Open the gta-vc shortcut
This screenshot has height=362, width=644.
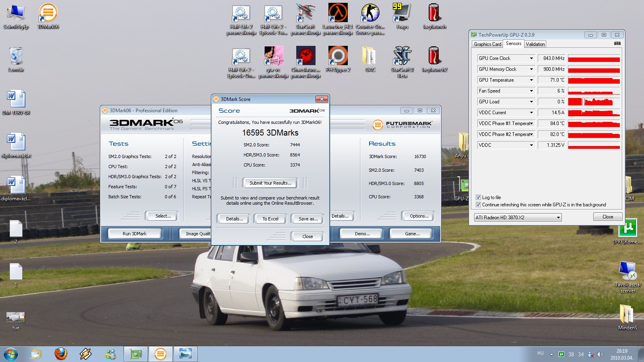[273, 62]
